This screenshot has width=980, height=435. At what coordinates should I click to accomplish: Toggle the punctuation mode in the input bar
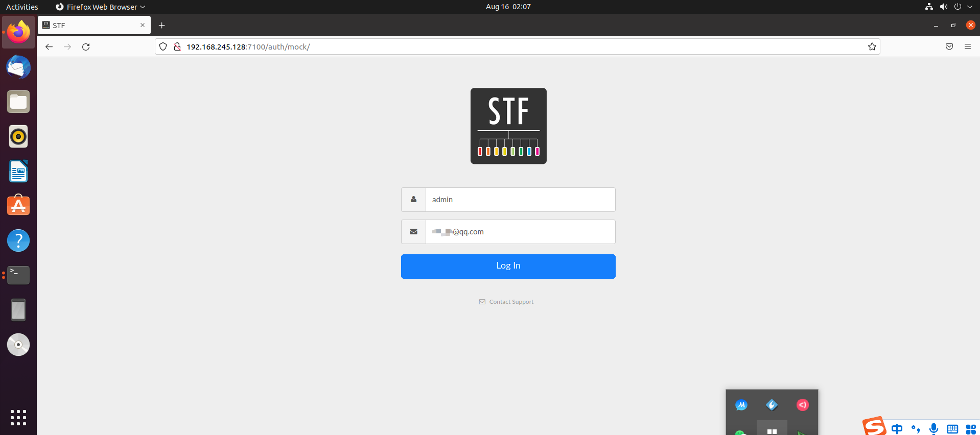pos(916,429)
